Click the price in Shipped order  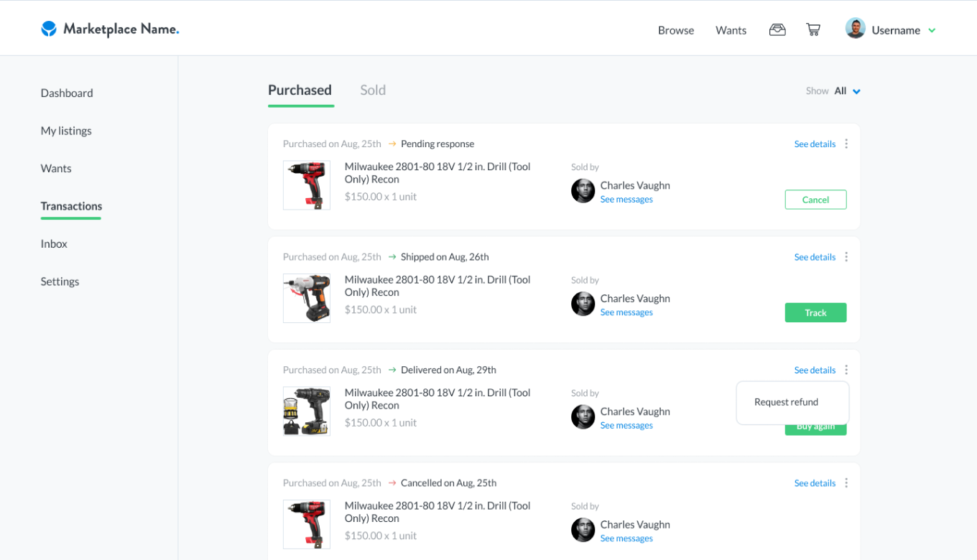381,309
